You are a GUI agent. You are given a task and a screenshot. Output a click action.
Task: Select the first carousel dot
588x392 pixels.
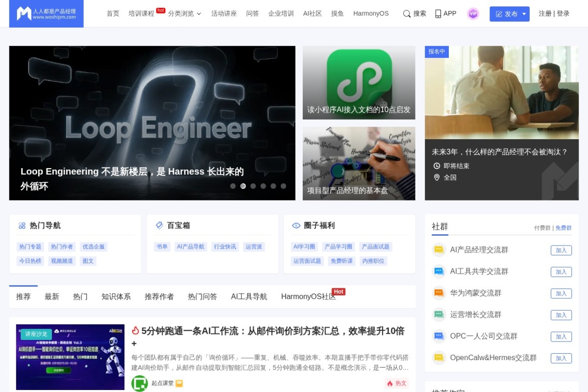pyautogui.click(x=233, y=186)
